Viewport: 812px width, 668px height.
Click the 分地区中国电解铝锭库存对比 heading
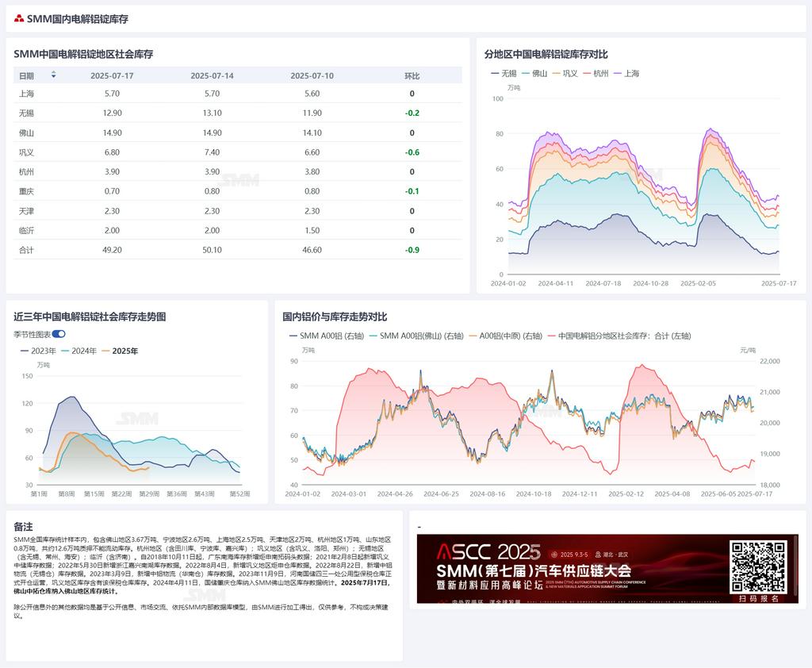click(x=546, y=54)
